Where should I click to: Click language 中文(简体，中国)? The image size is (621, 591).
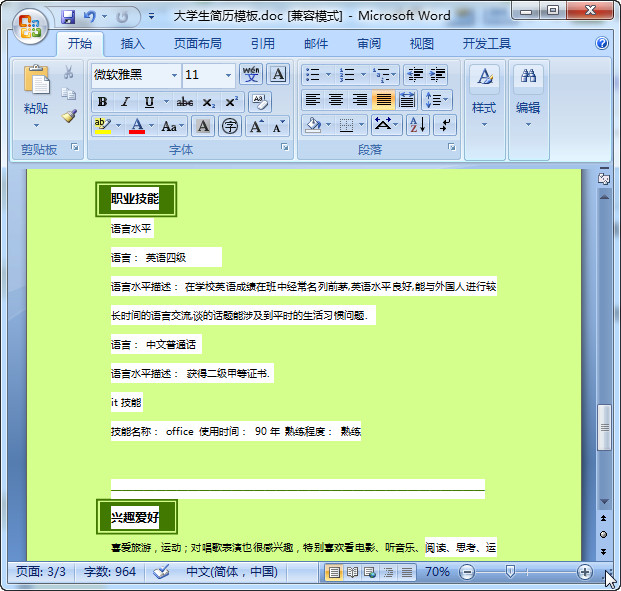[232, 572]
